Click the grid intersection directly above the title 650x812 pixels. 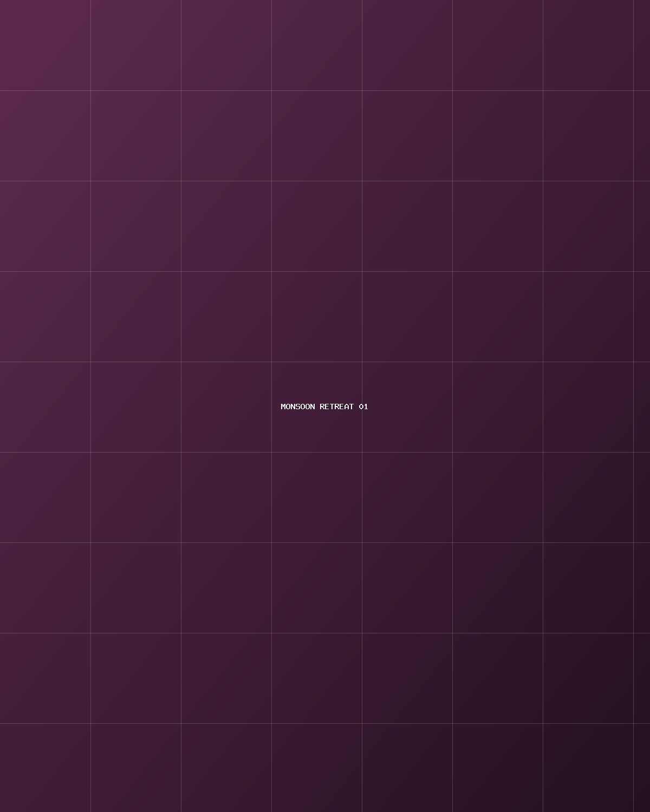(362, 362)
